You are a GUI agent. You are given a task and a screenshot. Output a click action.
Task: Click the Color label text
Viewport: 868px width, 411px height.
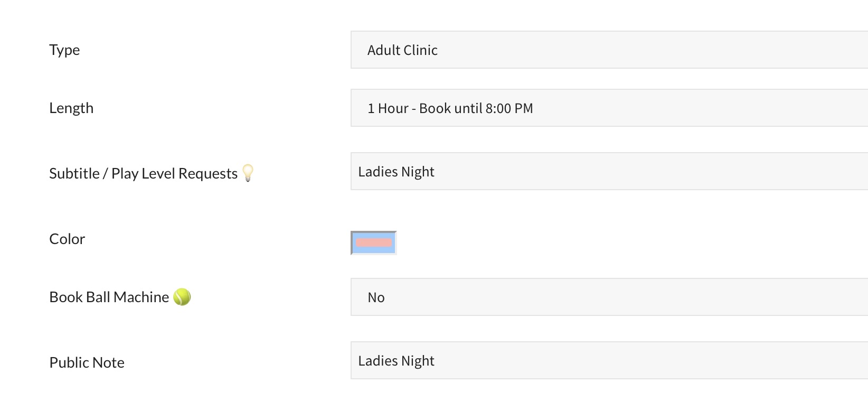click(x=67, y=239)
